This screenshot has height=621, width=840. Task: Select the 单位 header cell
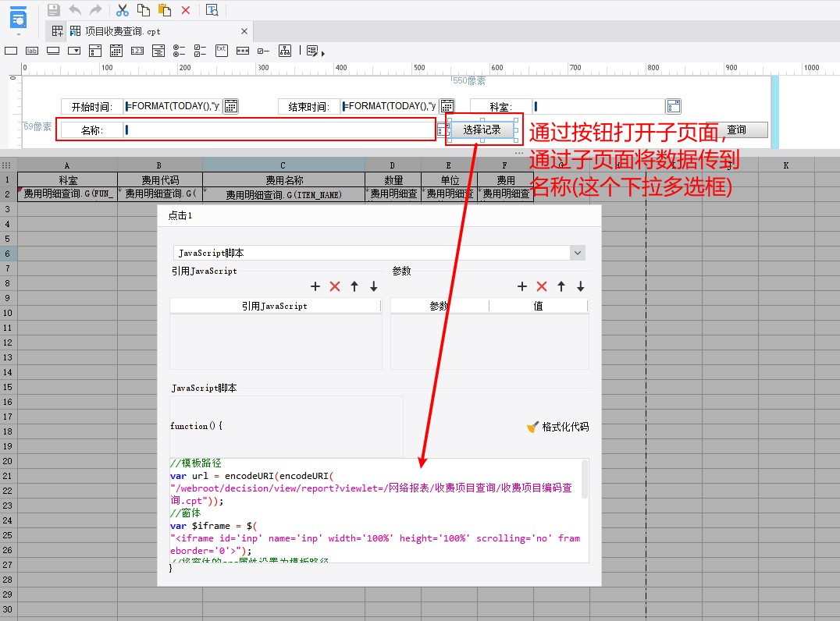pyautogui.click(x=449, y=180)
